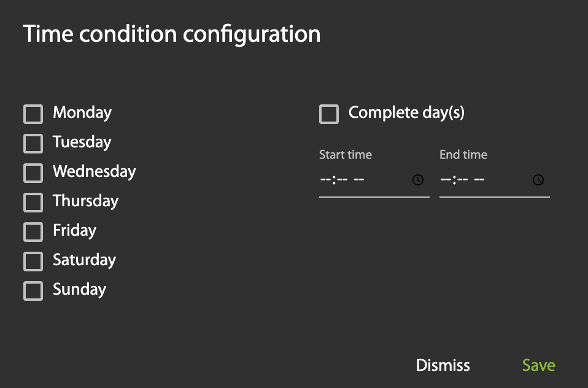Check the Saturday checkbox
The width and height of the screenshot is (588, 388).
click(33, 261)
